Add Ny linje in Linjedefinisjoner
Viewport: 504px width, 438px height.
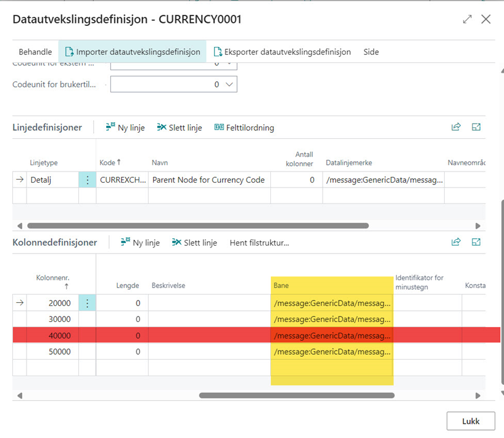pyautogui.click(x=125, y=128)
